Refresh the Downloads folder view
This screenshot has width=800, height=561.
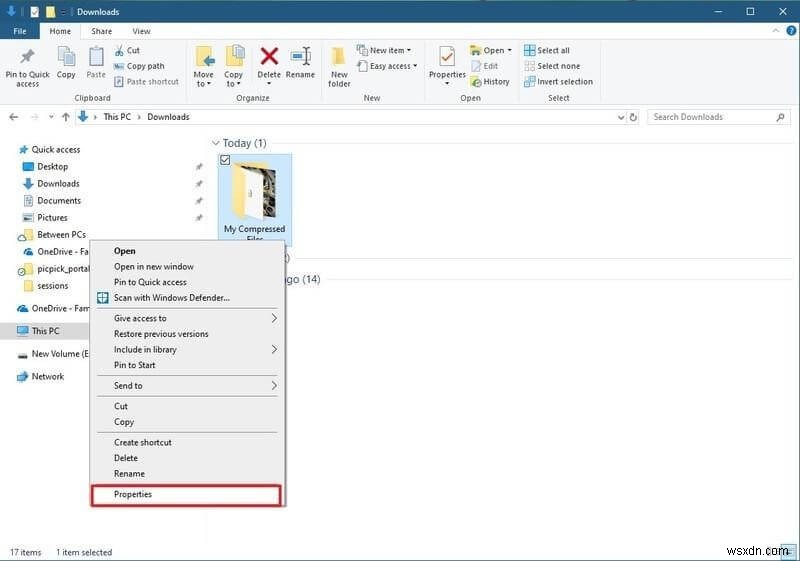[x=633, y=117]
